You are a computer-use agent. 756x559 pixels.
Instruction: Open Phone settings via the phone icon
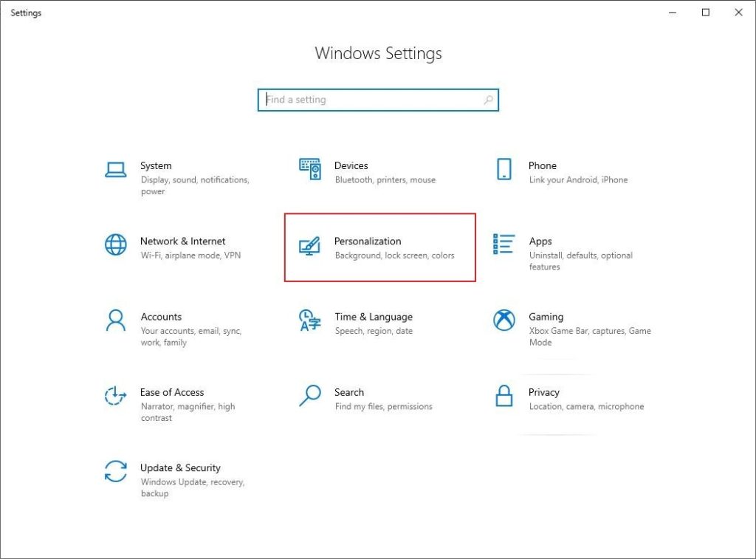(x=504, y=168)
